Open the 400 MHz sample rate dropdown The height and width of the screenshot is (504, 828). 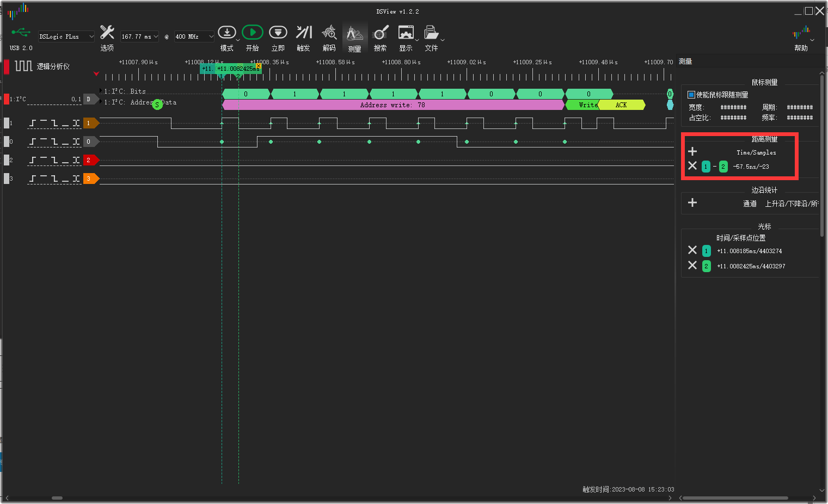[194, 36]
